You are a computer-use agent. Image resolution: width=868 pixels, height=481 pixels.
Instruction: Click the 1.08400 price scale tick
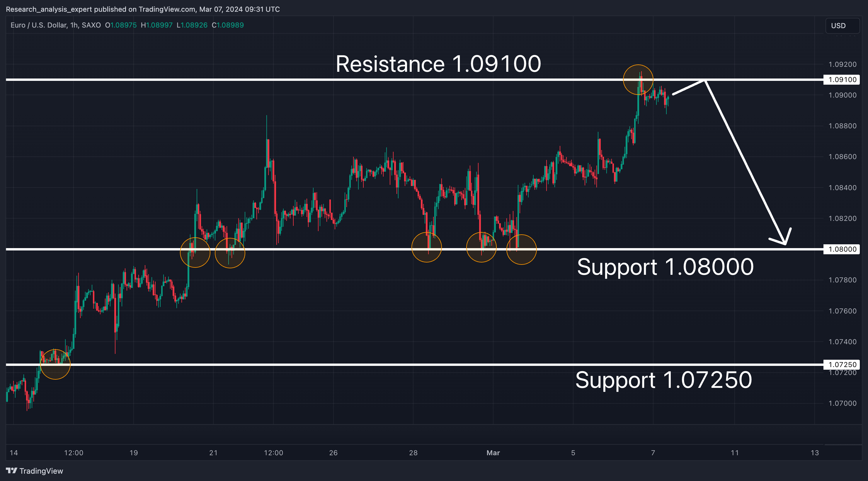(842, 187)
